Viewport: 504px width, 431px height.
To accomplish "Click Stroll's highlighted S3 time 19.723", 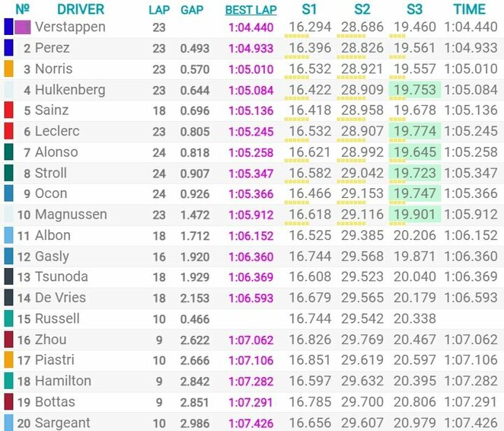I will [x=415, y=173].
